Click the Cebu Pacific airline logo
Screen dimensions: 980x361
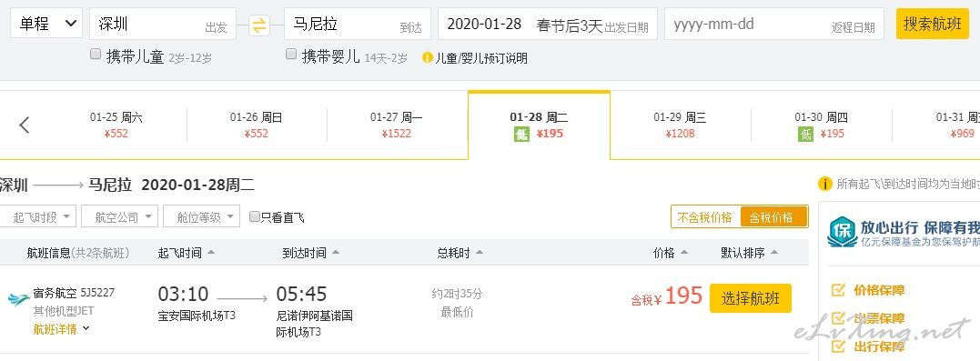19,300
